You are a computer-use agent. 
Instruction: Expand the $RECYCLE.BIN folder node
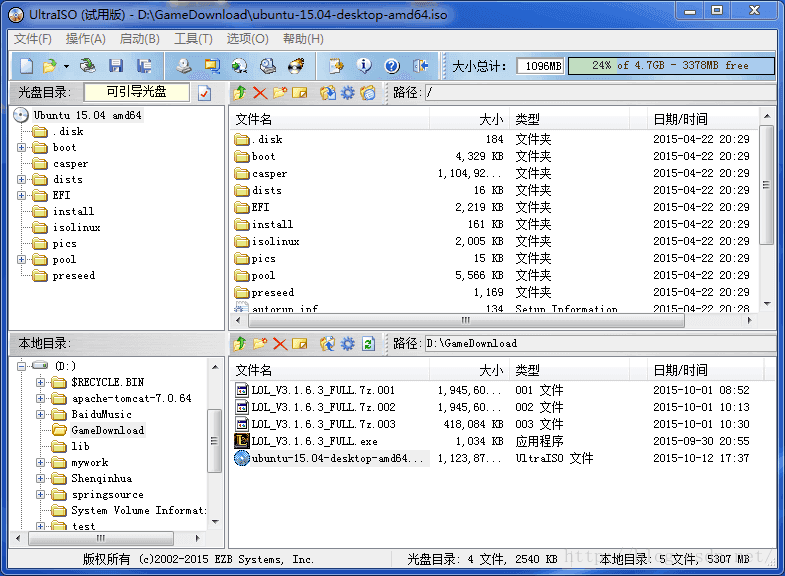click(40, 383)
